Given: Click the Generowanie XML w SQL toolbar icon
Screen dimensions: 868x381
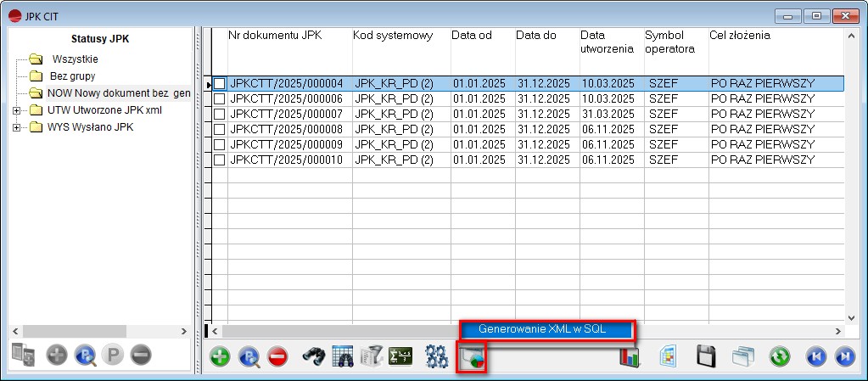Looking at the screenshot, I should point(471,357).
